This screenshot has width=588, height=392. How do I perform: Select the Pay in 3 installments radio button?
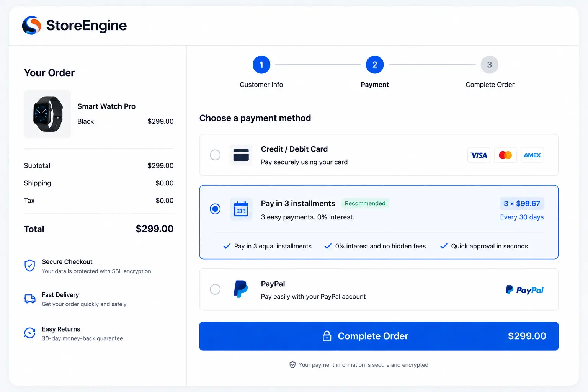tap(215, 209)
